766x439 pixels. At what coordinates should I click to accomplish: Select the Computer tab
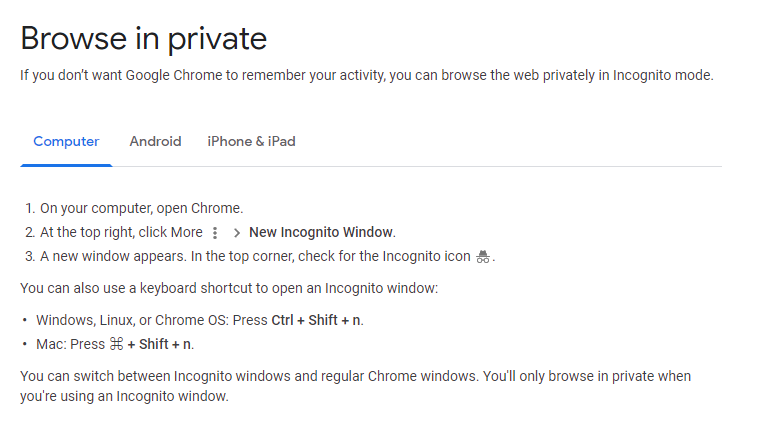[66, 141]
